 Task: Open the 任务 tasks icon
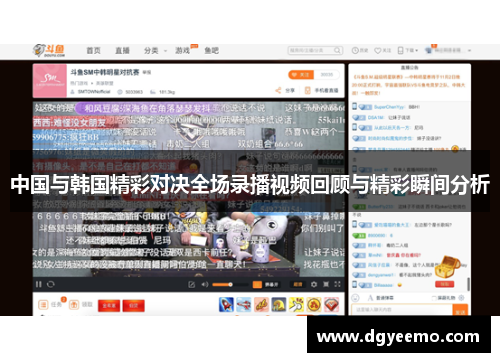click(43, 305)
